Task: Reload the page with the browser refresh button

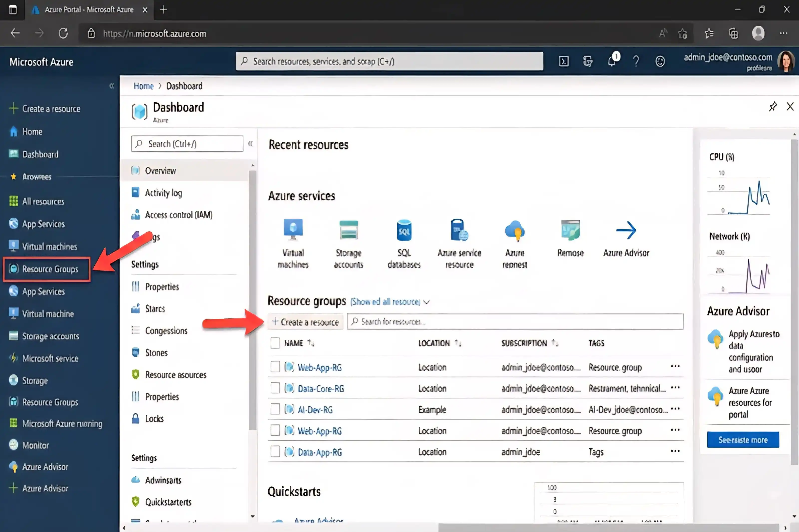Action: [x=63, y=33]
